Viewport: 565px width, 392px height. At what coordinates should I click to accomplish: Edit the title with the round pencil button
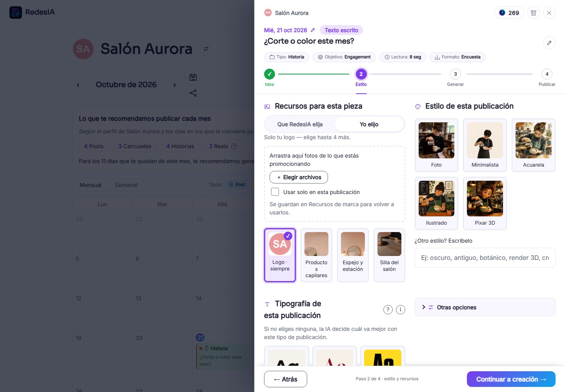coord(549,43)
